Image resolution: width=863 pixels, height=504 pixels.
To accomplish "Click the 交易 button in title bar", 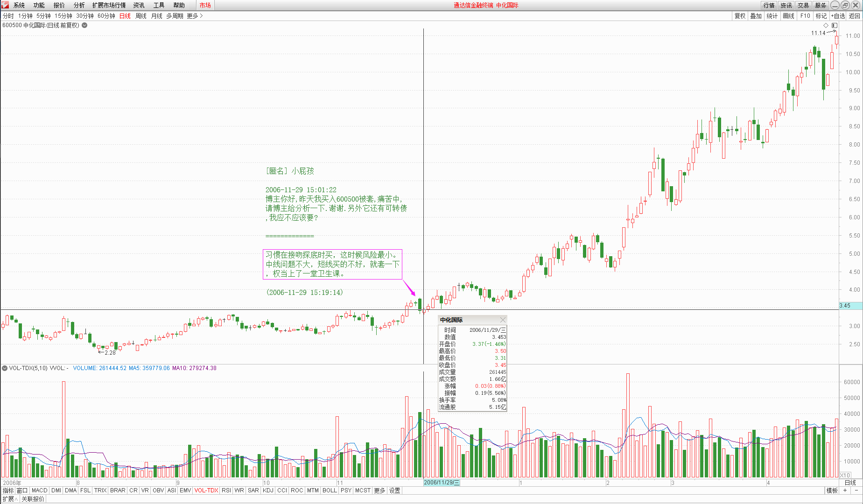I will 803,5.
